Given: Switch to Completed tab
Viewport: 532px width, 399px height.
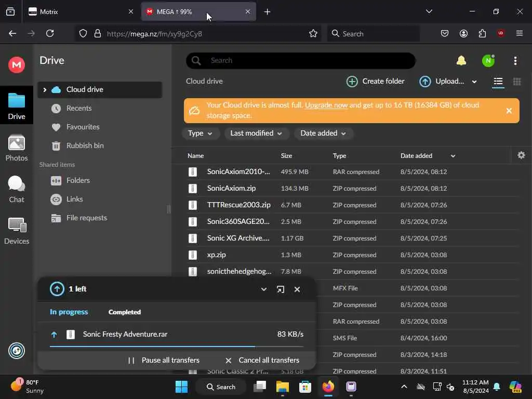Looking at the screenshot, I should coord(125,312).
